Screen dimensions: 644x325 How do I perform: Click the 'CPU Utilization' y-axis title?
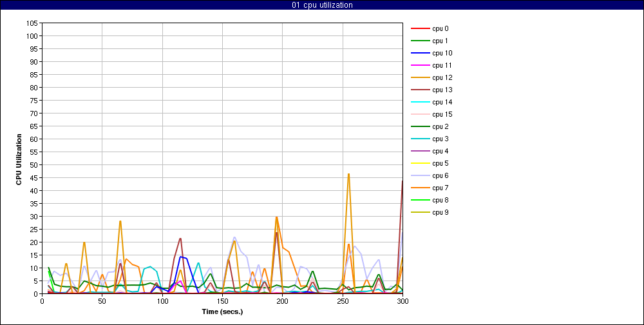[19, 159]
